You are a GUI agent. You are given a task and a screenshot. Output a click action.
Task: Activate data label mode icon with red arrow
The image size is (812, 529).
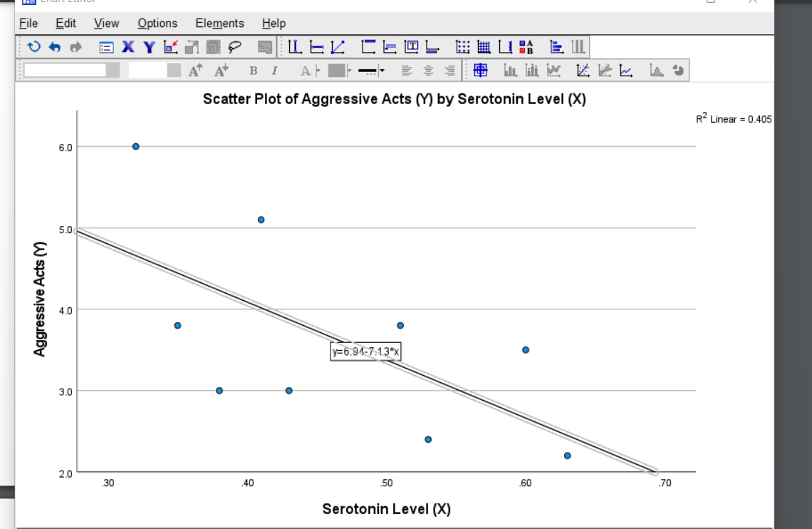pos(170,47)
